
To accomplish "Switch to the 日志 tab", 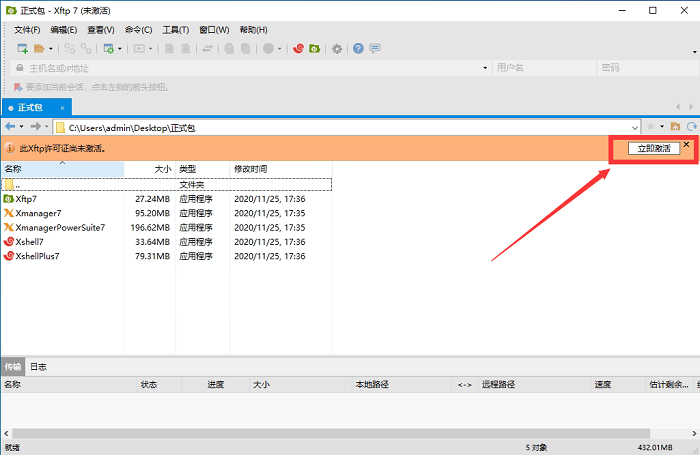I will coord(38,367).
